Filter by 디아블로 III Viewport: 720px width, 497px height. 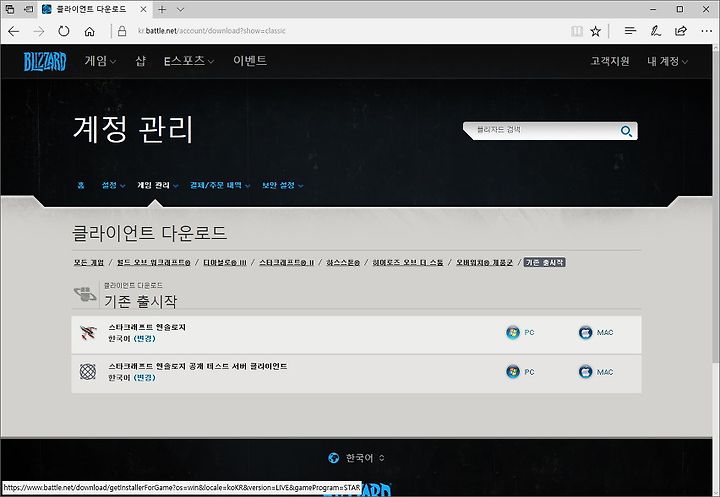coord(225,263)
